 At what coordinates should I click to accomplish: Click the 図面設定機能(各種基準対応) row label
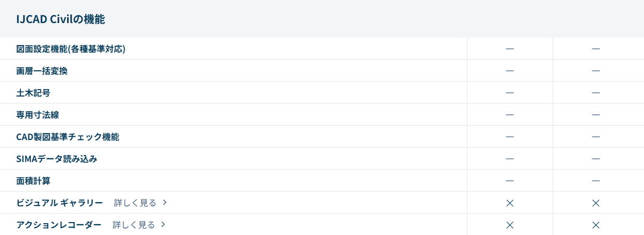71,49
